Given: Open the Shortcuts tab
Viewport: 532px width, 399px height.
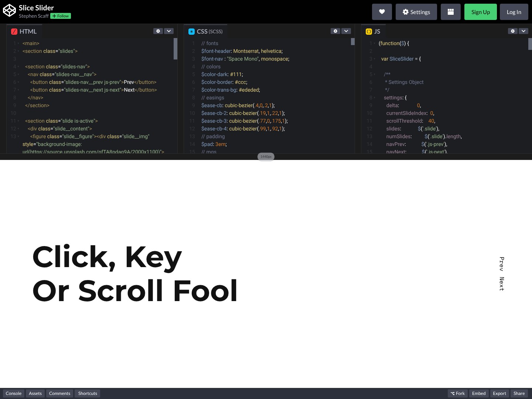Looking at the screenshot, I should tap(88, 393).
